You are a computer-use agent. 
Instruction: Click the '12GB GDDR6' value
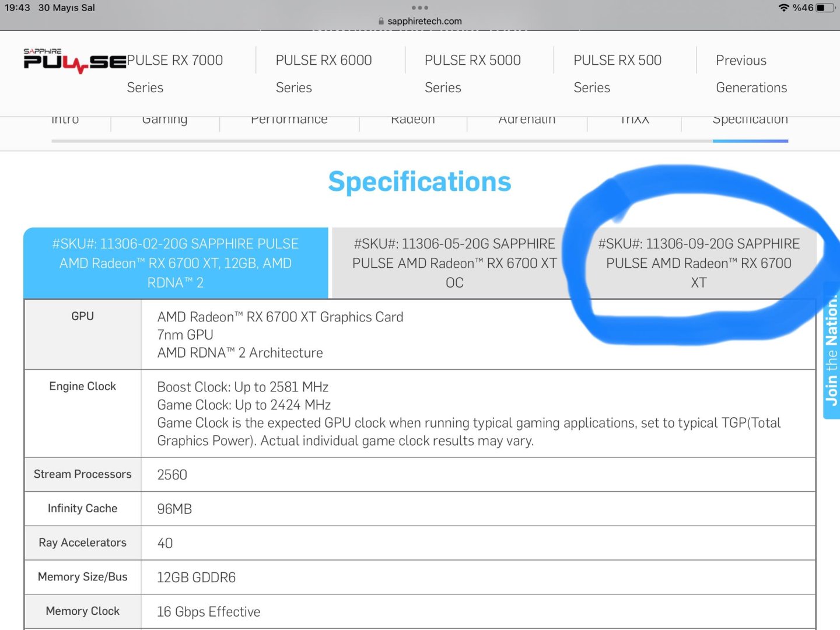point(197,577)
